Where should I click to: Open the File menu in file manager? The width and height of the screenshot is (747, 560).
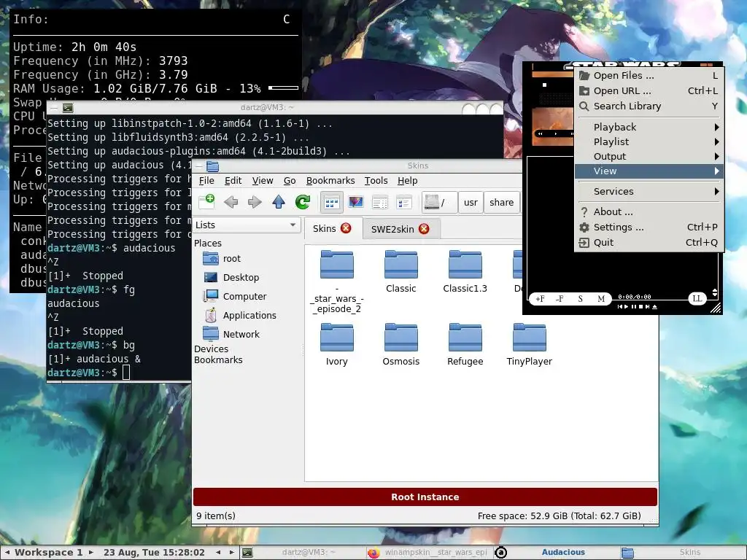pyautogui.click(x=206, y=181)
